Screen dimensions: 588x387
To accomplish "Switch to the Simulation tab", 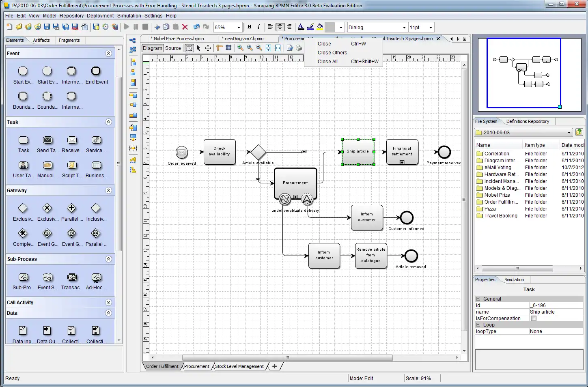I will point(514,279).
